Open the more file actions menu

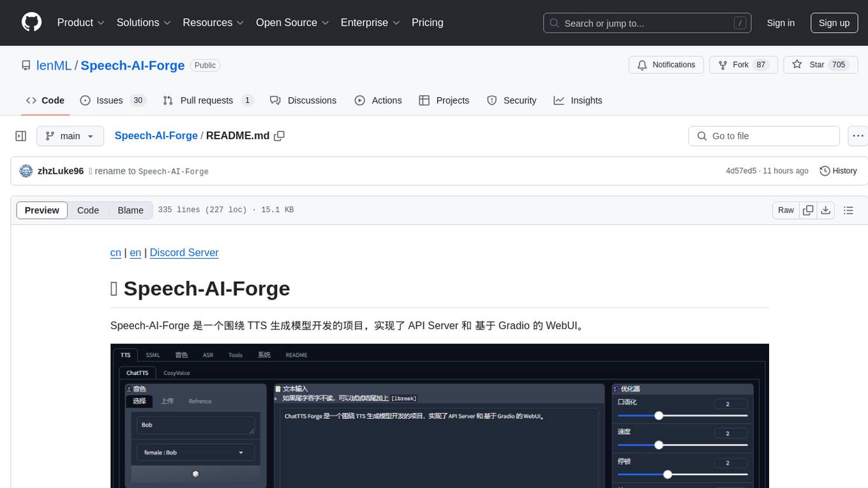[x=858, y=136]
